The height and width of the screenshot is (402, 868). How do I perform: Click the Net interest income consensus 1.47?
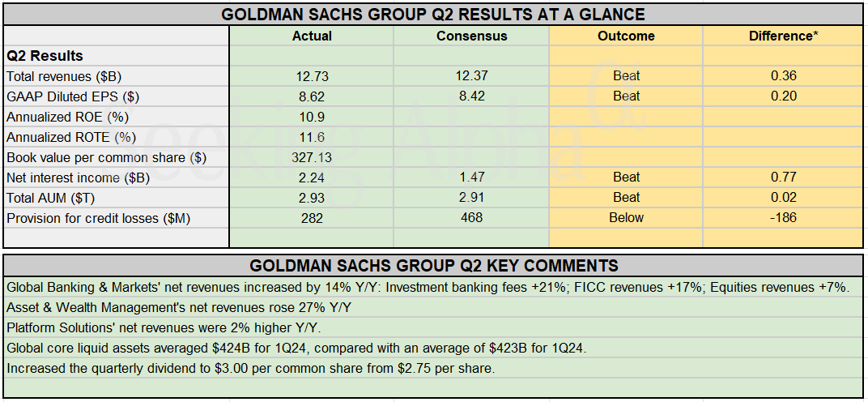click(x=471, y=177)
